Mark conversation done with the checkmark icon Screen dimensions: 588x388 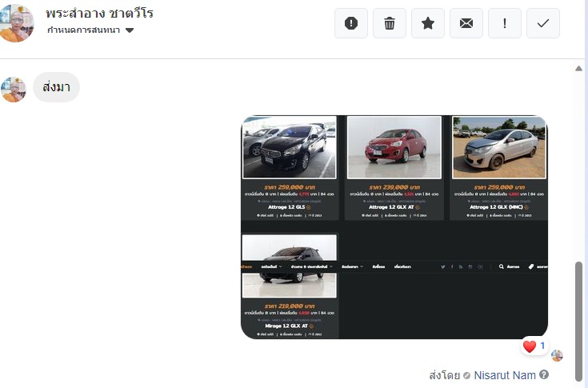click(543, 23)
